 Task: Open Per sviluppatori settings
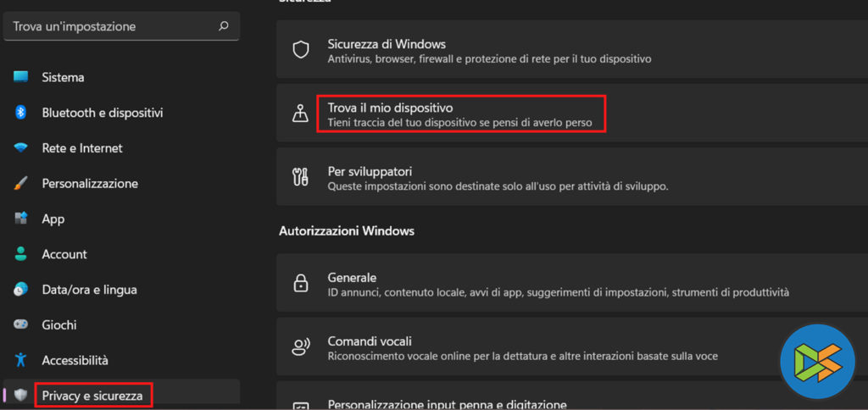498,178
